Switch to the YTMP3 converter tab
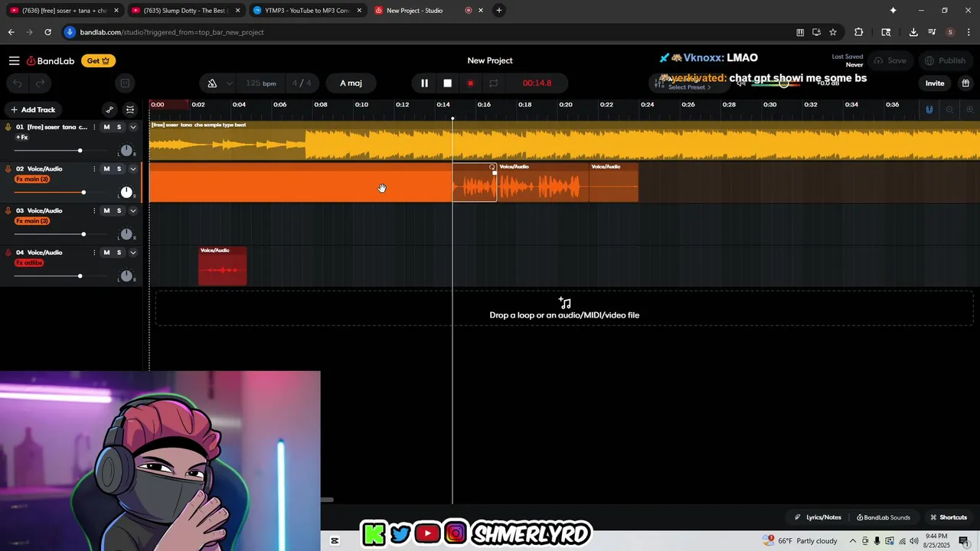This screenshot has height=551, width=980. (306, 11)
